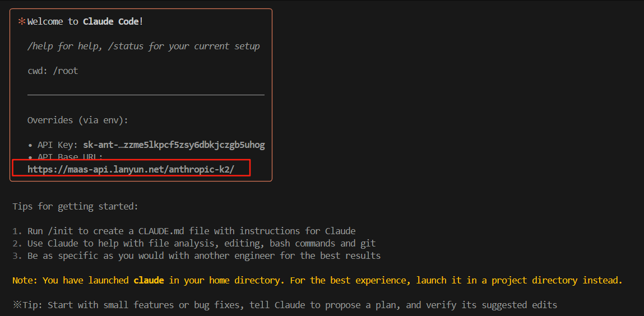Click the 'Welcome to Claude Code!' heading
This screenshot has width=644, height=316.
click(85, 21)
